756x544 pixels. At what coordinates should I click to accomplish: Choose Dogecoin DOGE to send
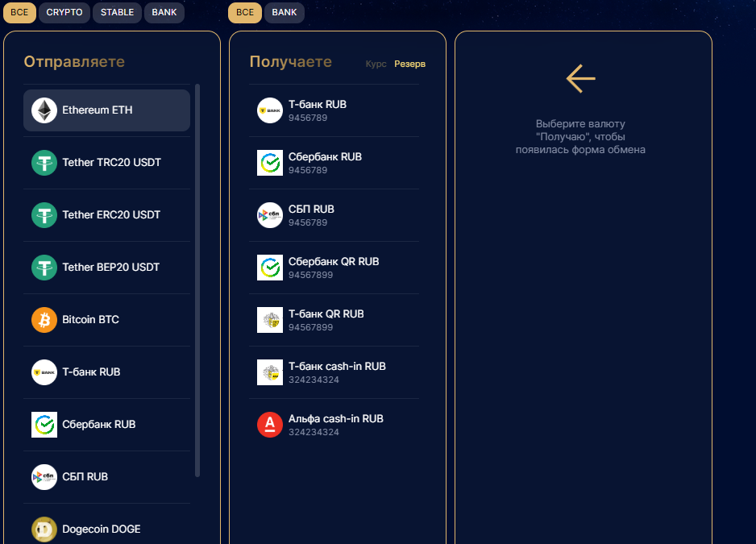[x=106, y=525]
